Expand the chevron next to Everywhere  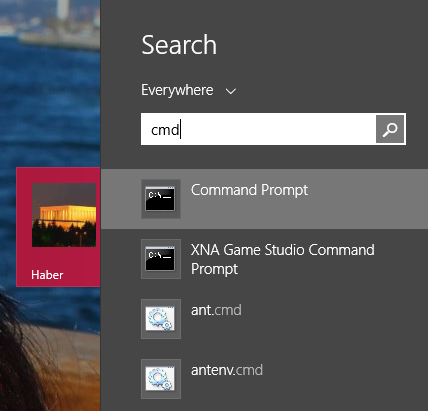pyautogui.click(x=231, y=91)
